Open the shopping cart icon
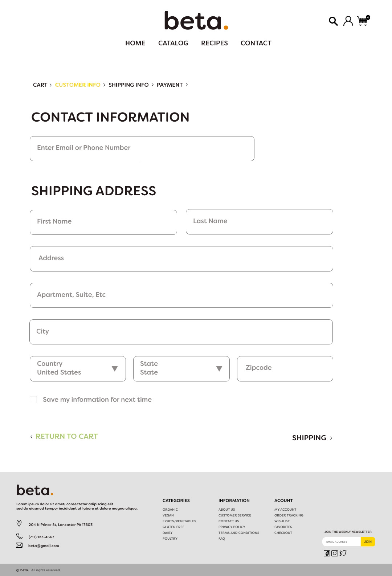Screen dimensions: 392x576 [363, 21]
